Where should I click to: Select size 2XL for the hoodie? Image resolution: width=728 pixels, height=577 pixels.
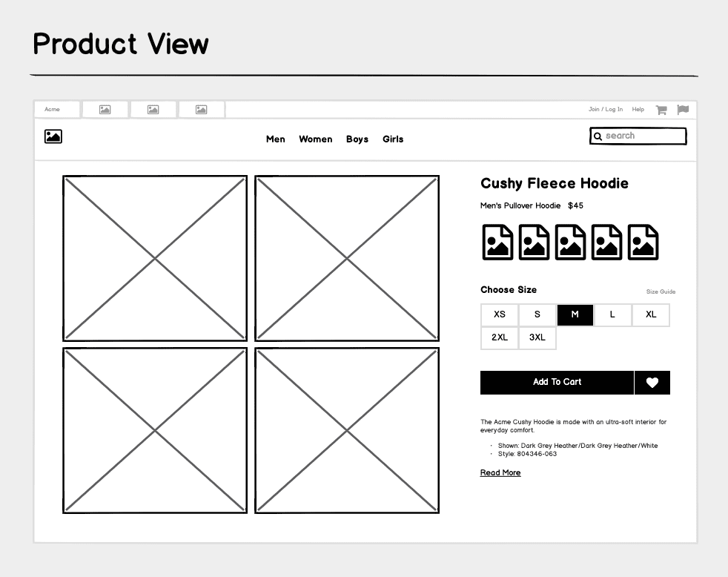coord(499,337)
